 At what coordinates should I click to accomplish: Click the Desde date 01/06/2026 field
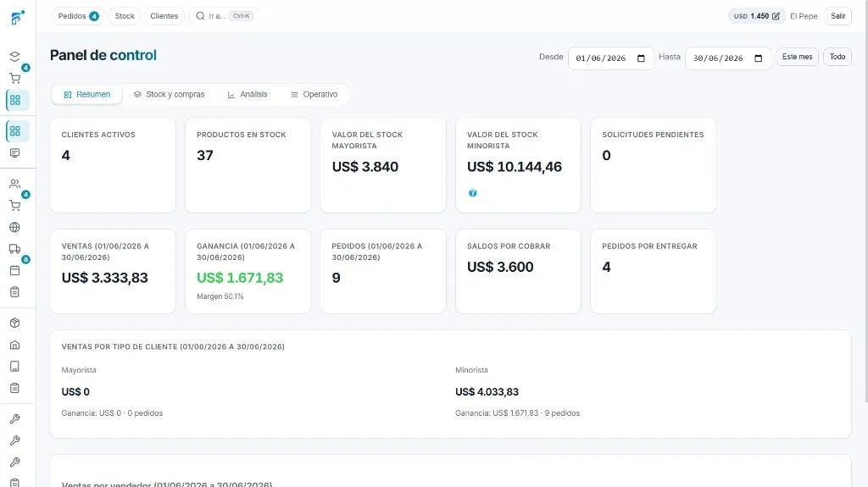[610, 58]
